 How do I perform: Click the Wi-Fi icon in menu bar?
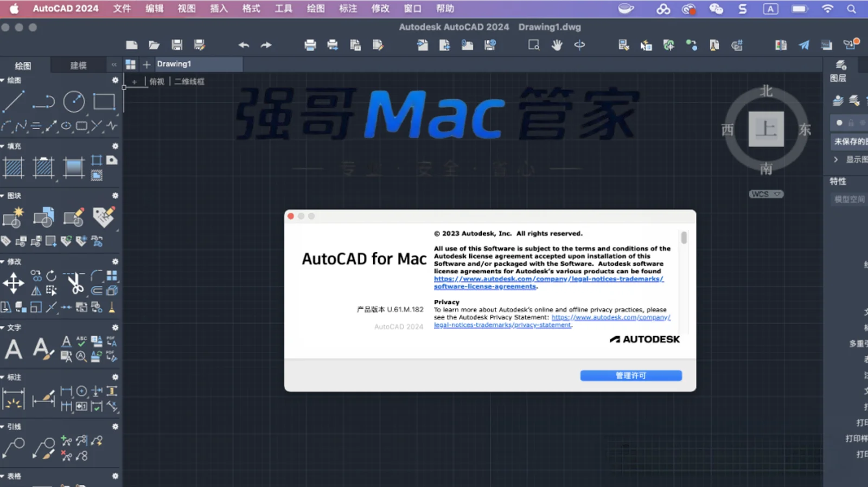827,9
